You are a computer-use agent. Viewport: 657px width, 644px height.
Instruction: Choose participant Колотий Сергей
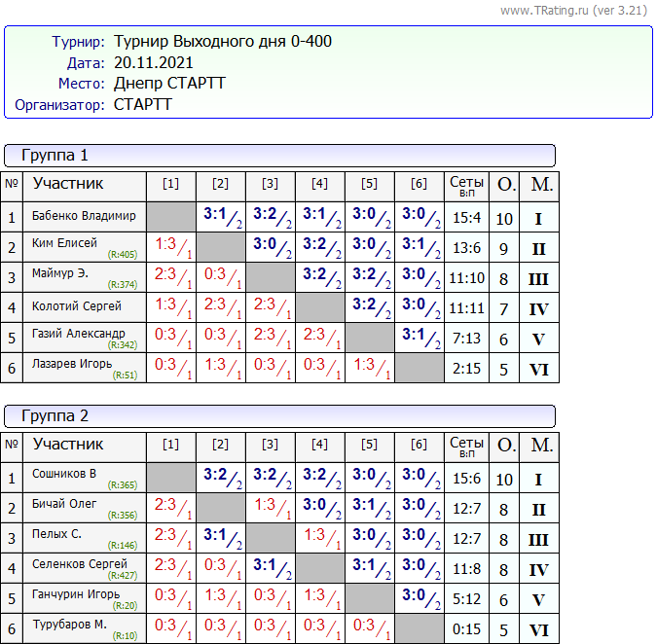click(77, 306)
